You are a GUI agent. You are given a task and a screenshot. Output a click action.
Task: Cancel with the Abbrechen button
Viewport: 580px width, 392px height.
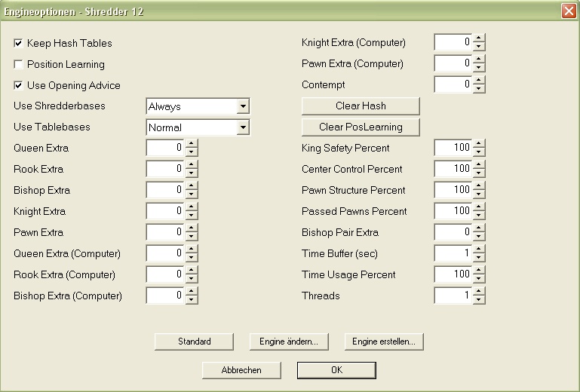[x=241, y=370]
